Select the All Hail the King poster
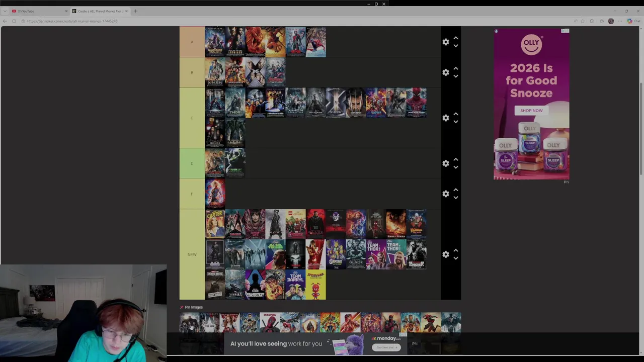644x362 pixels. point(275,254)
